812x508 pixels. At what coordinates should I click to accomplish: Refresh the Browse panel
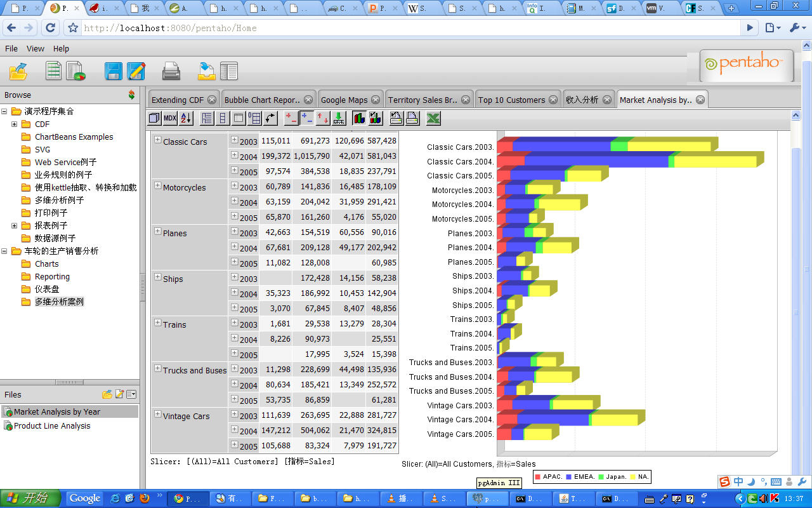(131, 95)
